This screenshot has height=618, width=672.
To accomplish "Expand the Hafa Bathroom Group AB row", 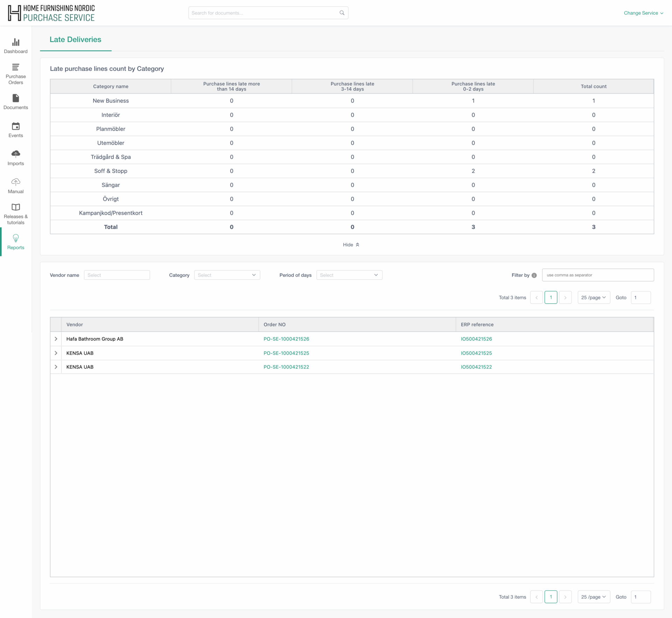I will point(56,339).
